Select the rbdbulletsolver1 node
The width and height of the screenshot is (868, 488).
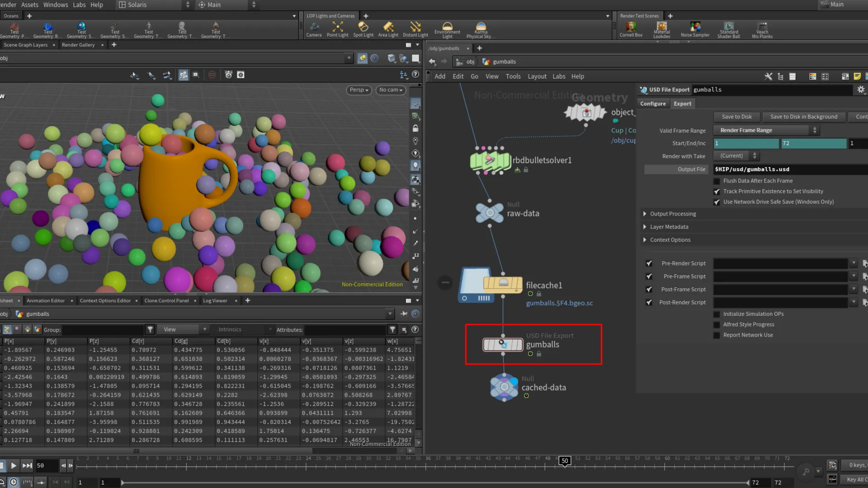[490, 160]
